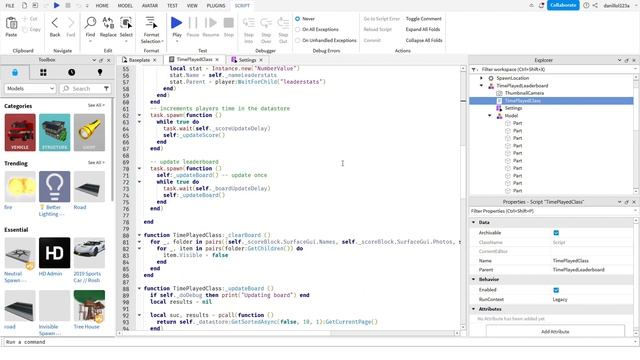The width and height of the screenshot is (640, 360).
Task: Collapse the Data properties section
Action: tap(474, 222)
